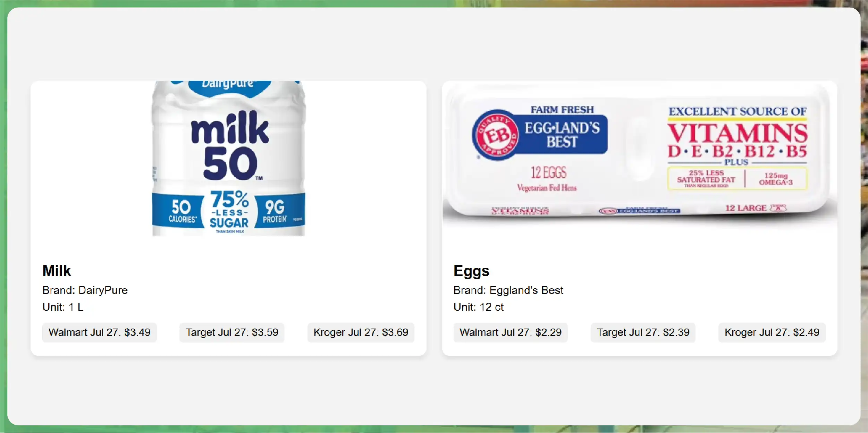
Task: Open the Milk product title
Action: (x=57, y=271)
